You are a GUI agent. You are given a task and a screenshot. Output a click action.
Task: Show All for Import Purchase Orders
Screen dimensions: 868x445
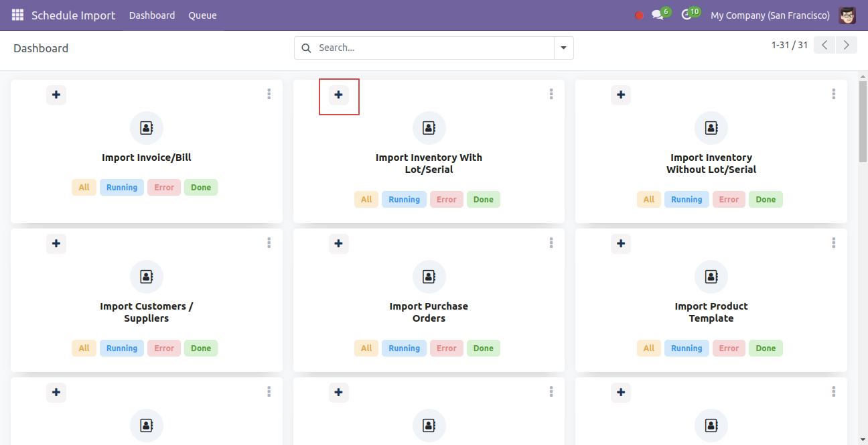point(366,348)
